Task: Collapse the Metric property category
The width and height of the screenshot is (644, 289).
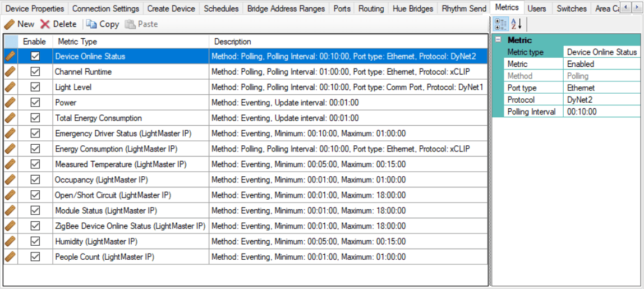Action: (x=498, y=40)
